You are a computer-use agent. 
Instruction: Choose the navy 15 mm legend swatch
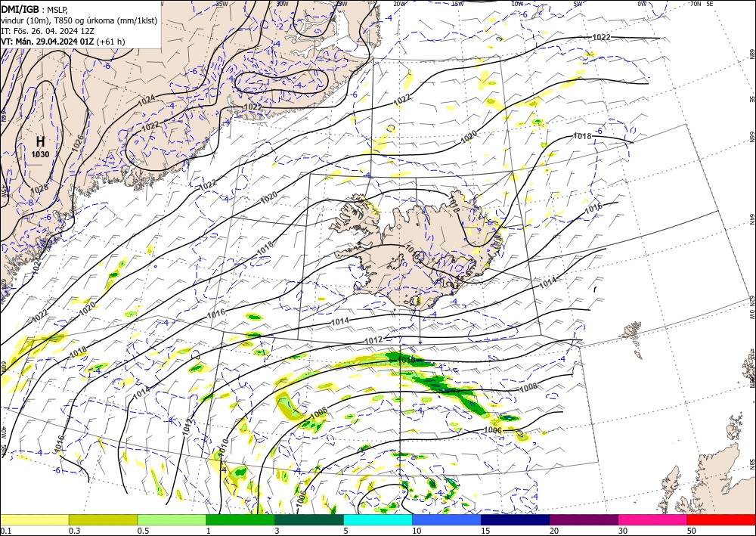[x=516, y=519]
